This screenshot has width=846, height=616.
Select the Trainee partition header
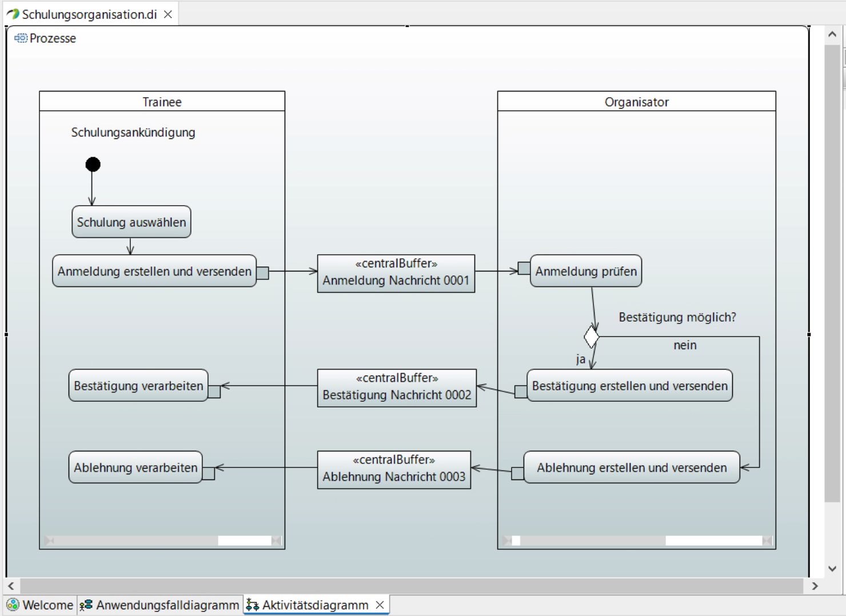[x=162, y=102]
